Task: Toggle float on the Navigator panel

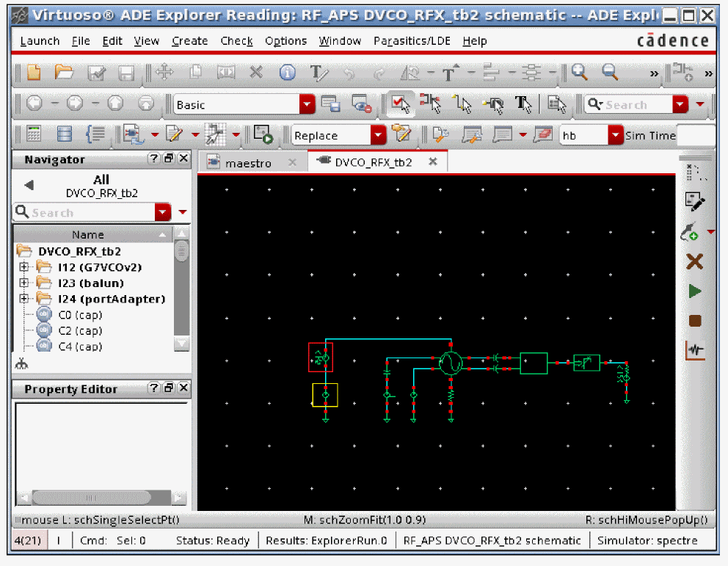Action: (169, 159)
